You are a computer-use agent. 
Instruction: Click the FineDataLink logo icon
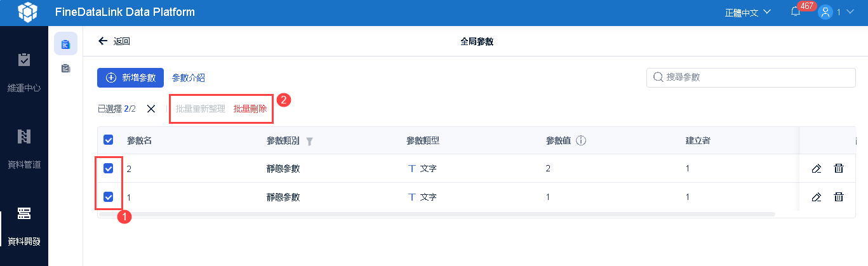click(x=27, y=12)
